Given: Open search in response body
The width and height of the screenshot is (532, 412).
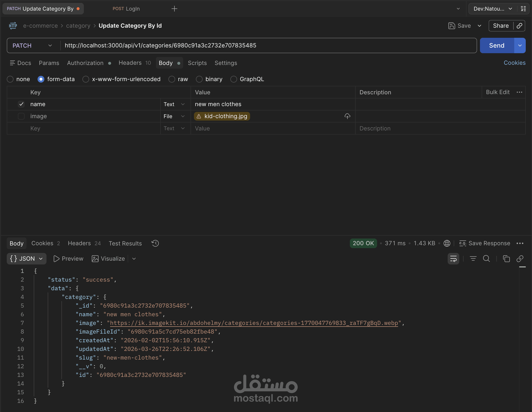Looking at the screenshot, I should coord(486,259).
